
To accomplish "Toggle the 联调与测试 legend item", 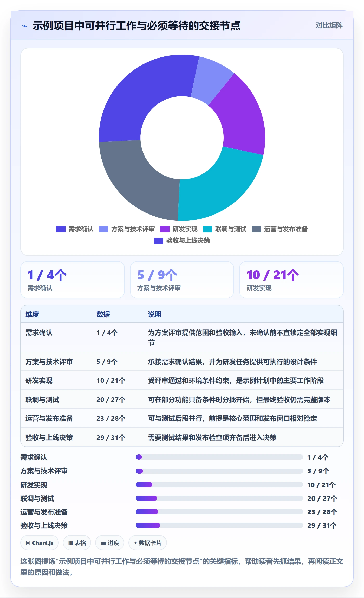I will pos(224,229).
